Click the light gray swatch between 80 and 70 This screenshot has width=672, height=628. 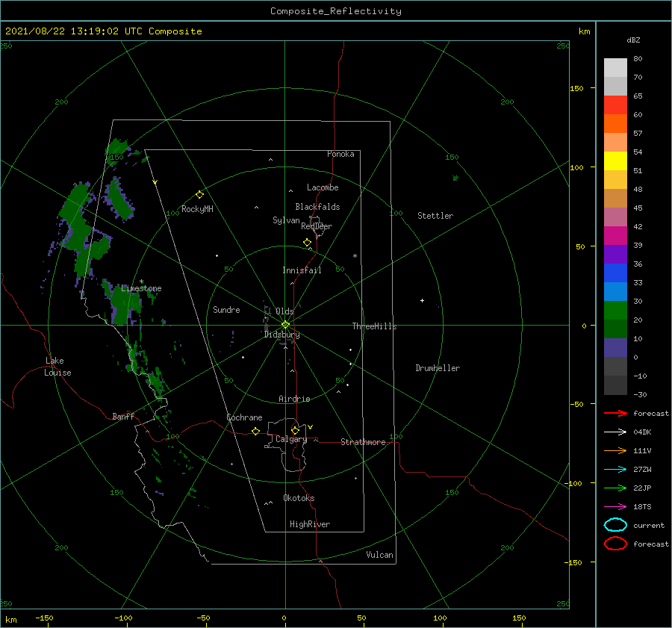coord(615,68)
